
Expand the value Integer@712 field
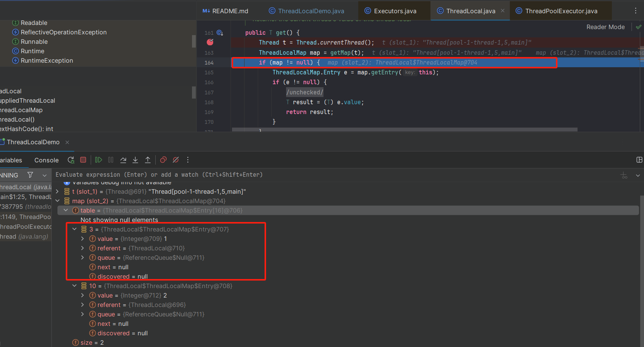[x=82, y=295]
